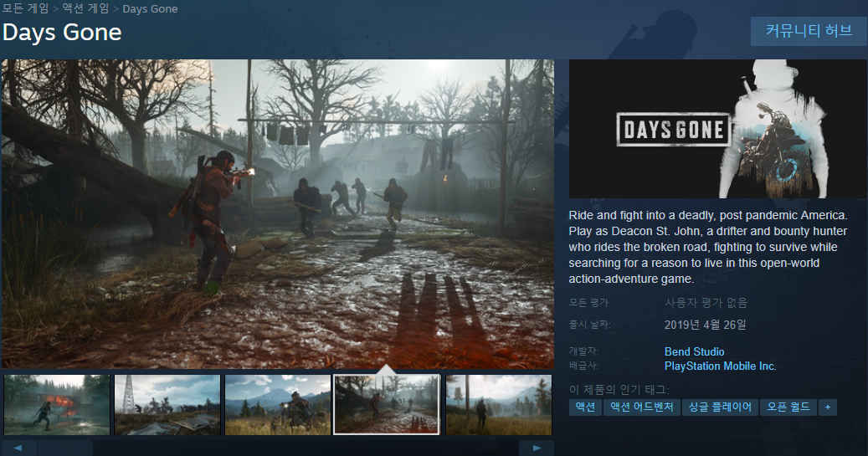Screen dimensions: 868x456
Task: Click the game description paragraph
Action: [x=708, y=247]
